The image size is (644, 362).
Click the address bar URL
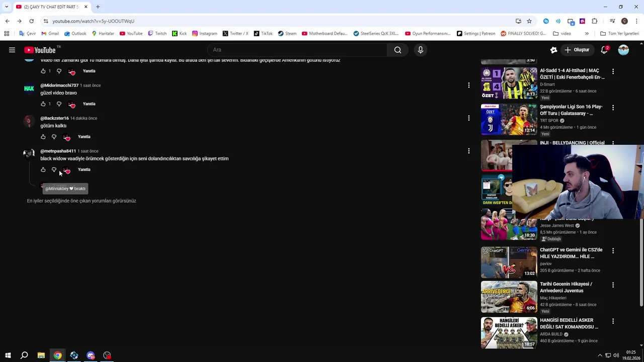click(93, 21)
